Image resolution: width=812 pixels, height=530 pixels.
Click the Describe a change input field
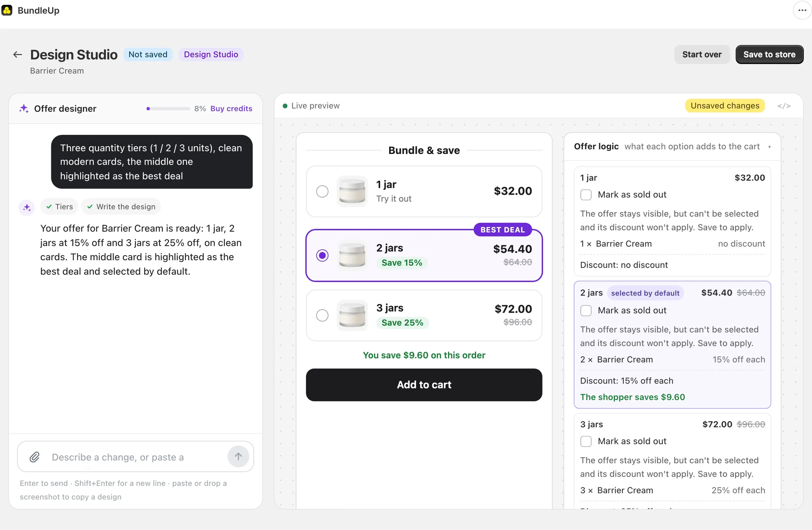pos(135,457)
